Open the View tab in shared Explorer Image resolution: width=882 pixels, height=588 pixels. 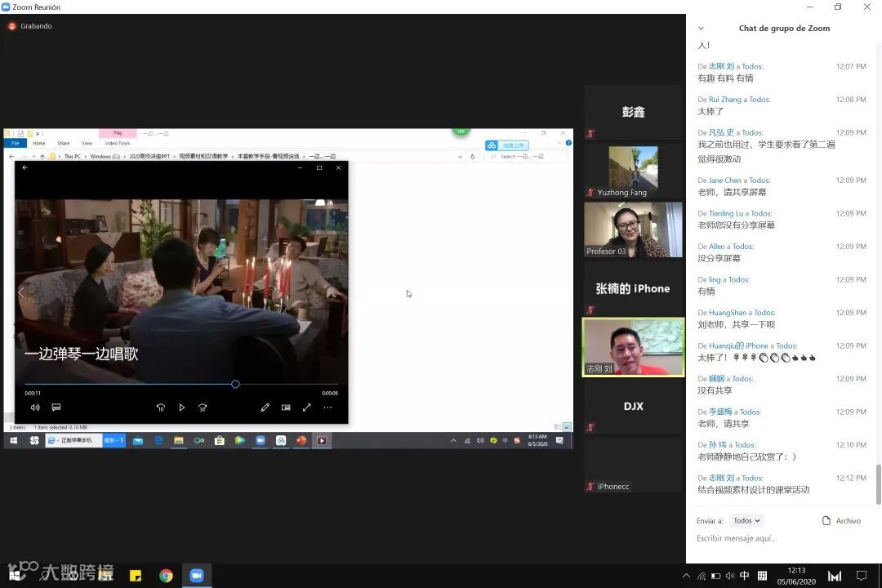(87, 143)
